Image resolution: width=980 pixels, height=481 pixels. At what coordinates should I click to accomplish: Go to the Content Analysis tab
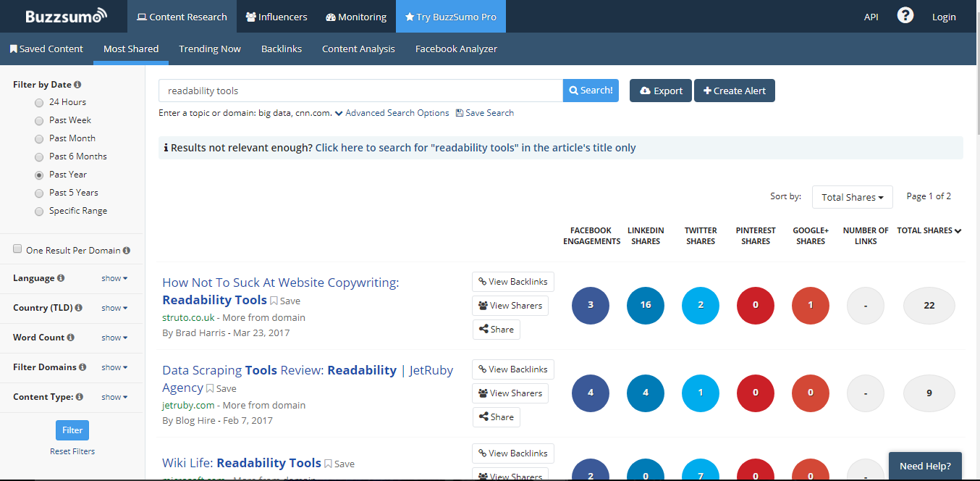coord(358,49)
